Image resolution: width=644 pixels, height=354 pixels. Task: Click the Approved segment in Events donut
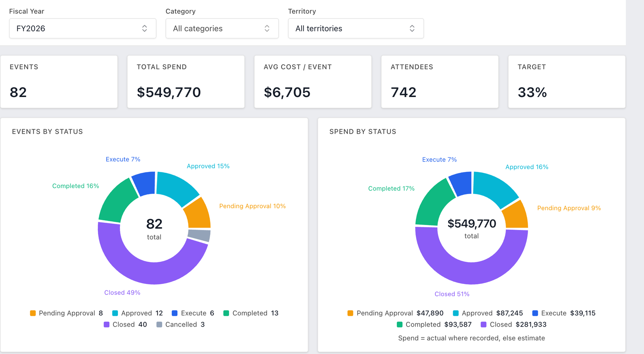(x=175, y=188)
